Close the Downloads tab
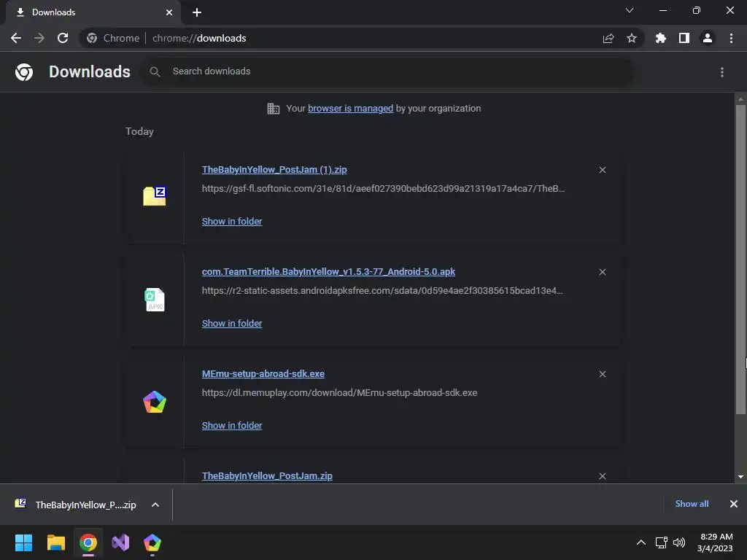This screenshot has width=747, height=560. coord(169,12)
